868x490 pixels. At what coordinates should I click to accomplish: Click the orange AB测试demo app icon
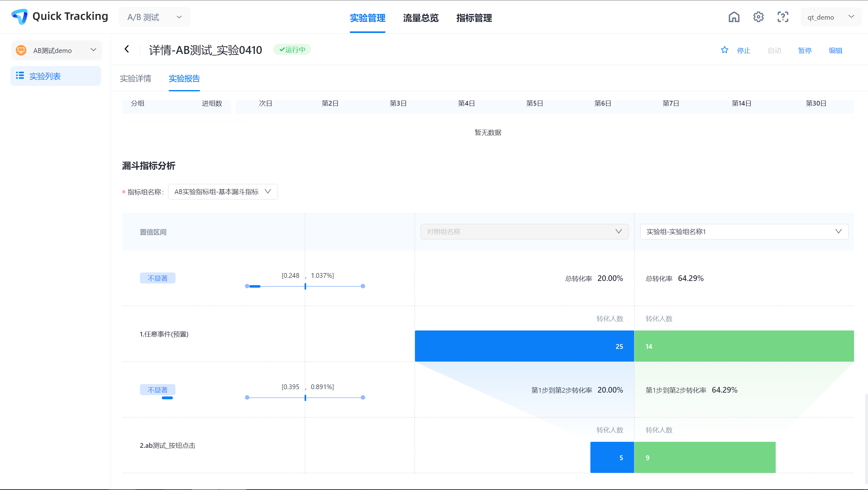tap(21, 50)
